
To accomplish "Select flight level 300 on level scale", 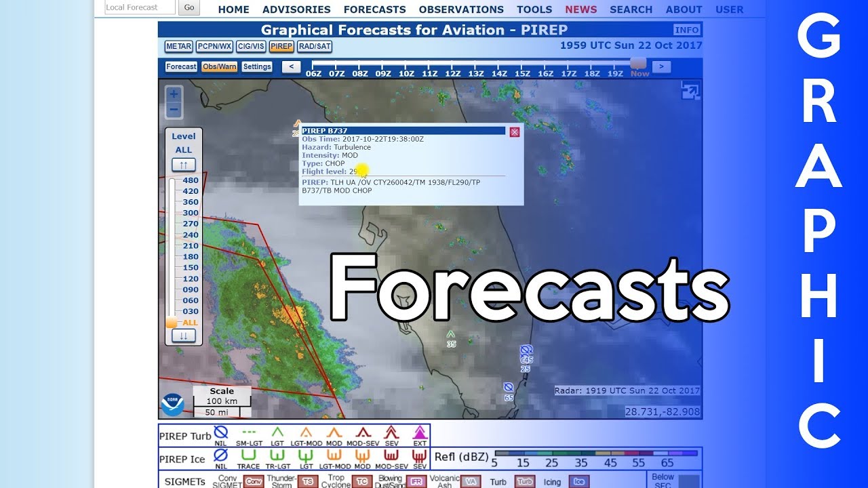I will pos(191,213).
